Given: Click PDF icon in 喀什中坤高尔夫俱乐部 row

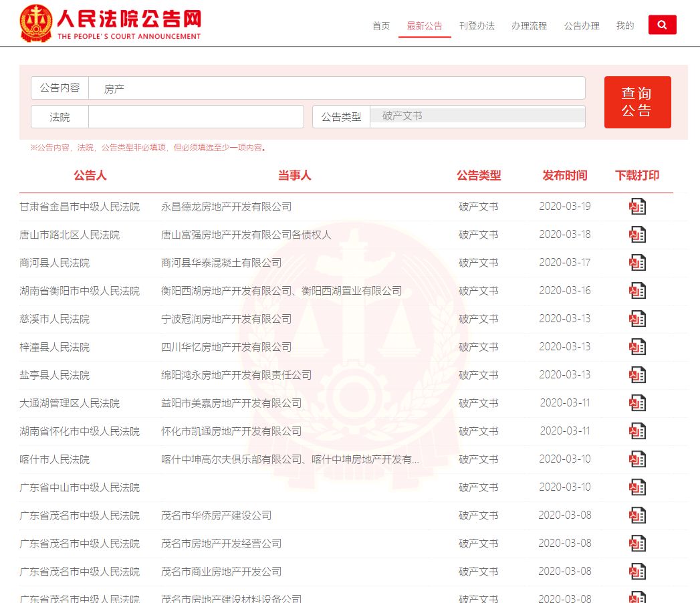Looking at the screenshot, I should tap(638, 459).
